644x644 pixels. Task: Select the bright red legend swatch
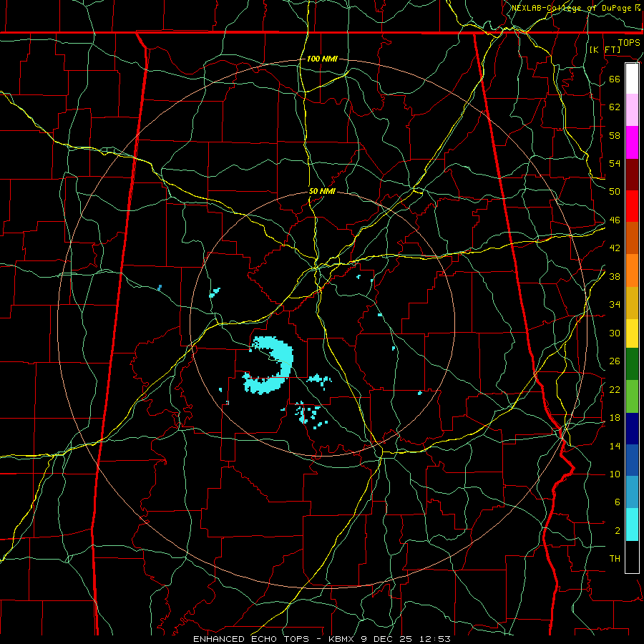pos(632,206)
